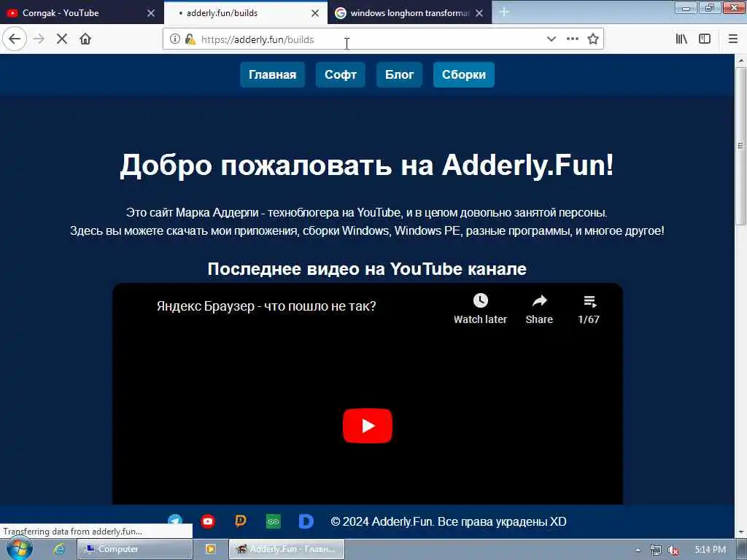747x560 pixels.
Task: Open the Windows Start button
Action: (x=19, y=549)
